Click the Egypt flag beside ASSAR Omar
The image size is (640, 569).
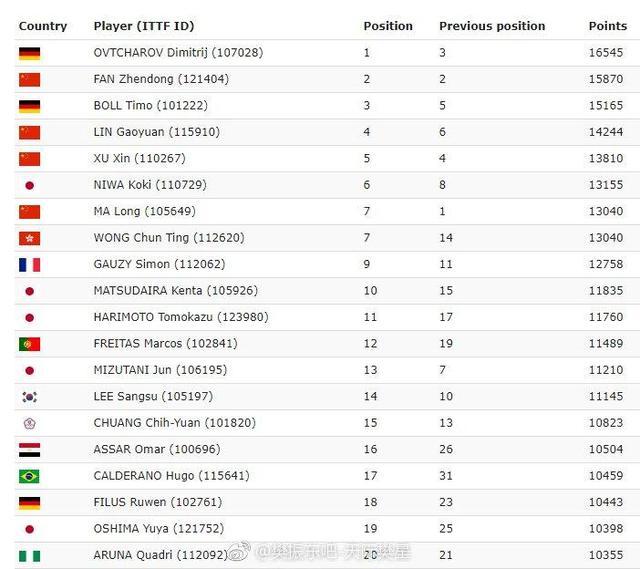(29, 450)
